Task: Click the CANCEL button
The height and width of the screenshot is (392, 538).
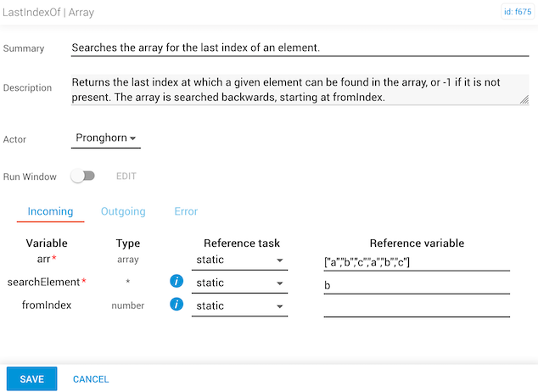Action: (91, 379)
